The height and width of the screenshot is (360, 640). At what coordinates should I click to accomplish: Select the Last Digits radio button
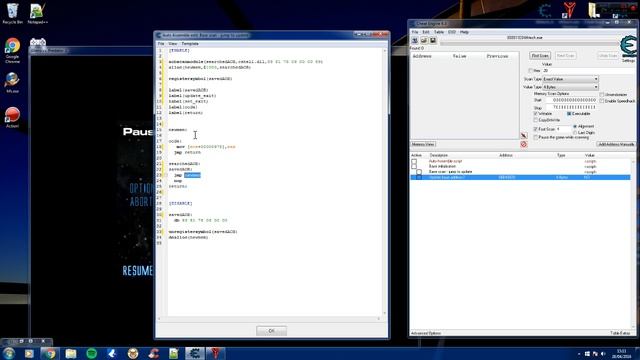575,133
